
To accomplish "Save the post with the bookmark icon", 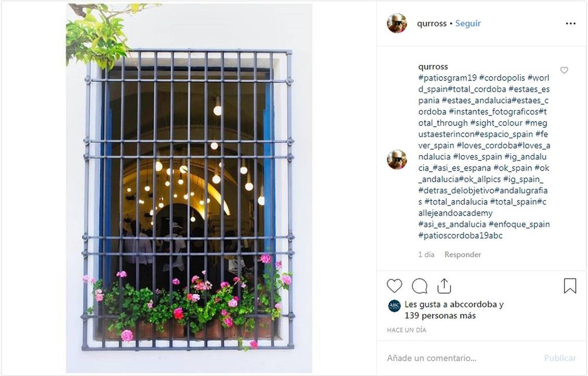I will pos(570,286).
